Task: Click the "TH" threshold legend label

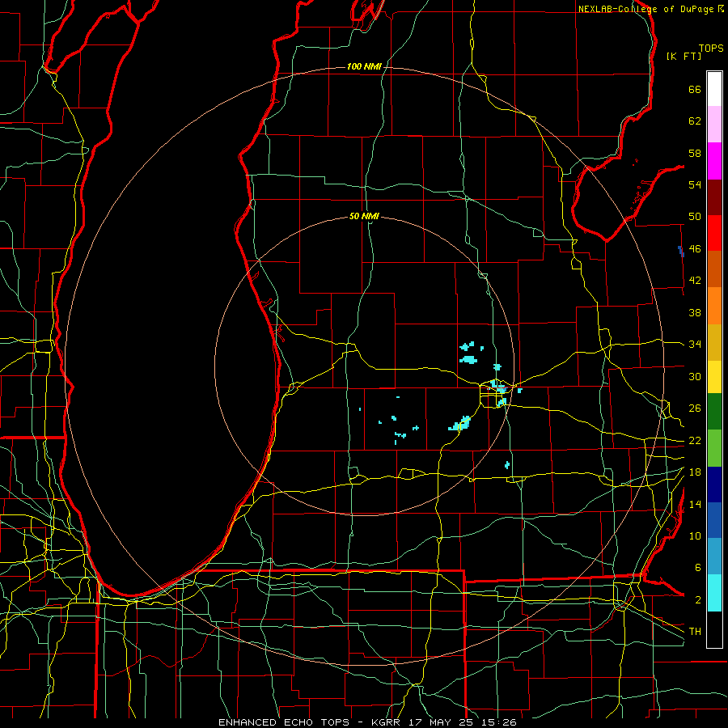Action: tap(695, 632)
